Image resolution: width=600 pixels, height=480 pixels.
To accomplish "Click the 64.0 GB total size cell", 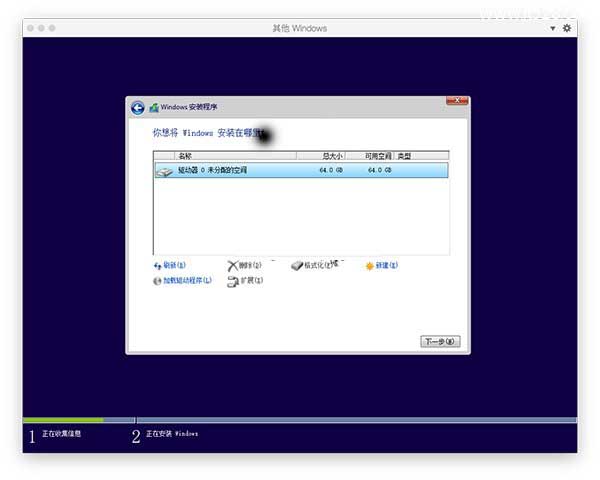I will pyautogui.click(x=331, y=170).
